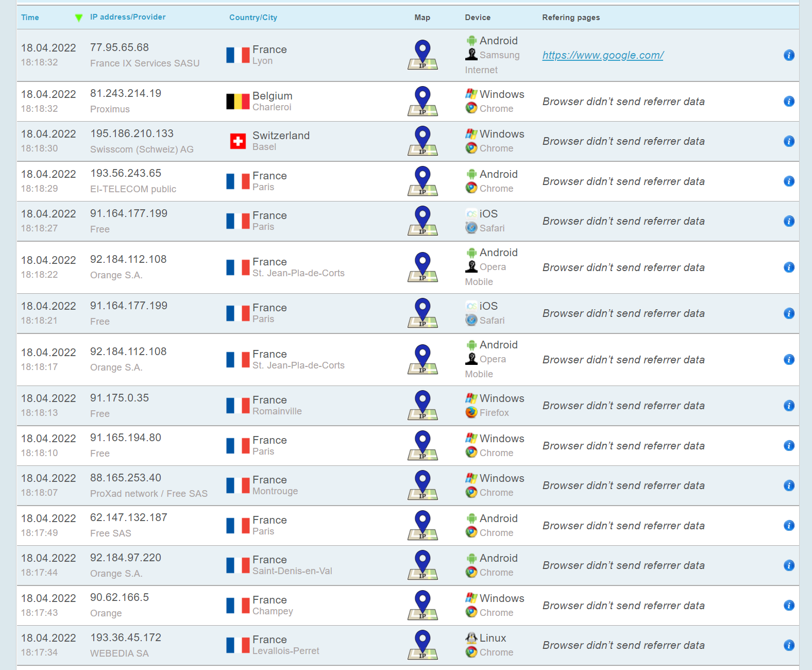Image resolution: width=812 pixels, height=670 pixels.
Task: Click city Champey
Action: (x=273, y=611)
